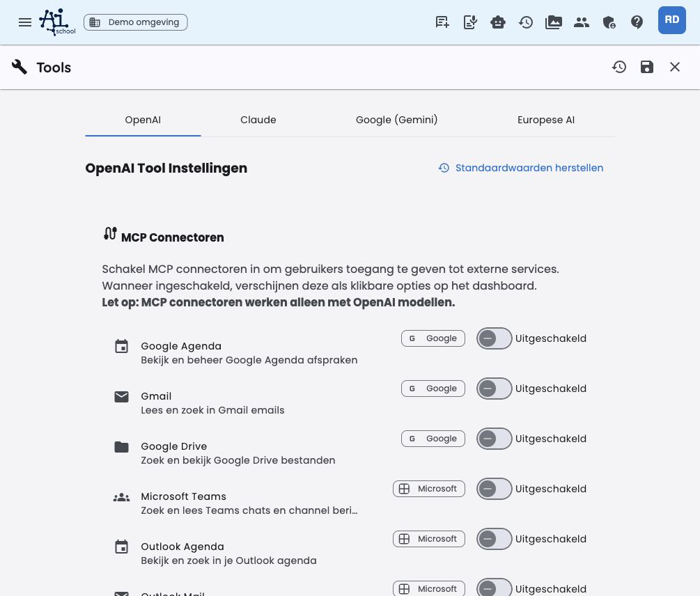The height and width of the screenshot is (596, 700).
Task: Click the OpenAI Tool Instellingen heading
Action: [166, 168]
